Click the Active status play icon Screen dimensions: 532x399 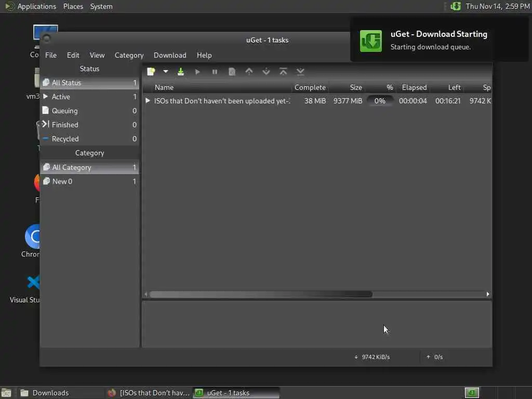click(46, 96)
